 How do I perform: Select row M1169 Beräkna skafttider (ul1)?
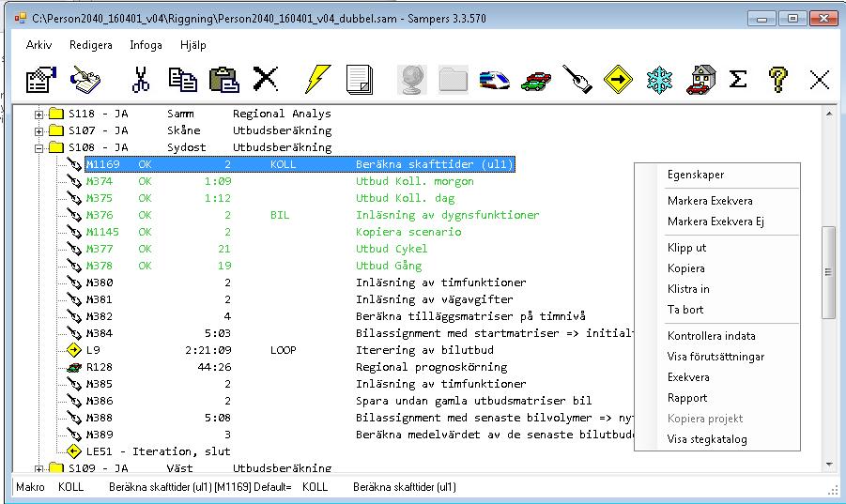(x=300, y=164)
